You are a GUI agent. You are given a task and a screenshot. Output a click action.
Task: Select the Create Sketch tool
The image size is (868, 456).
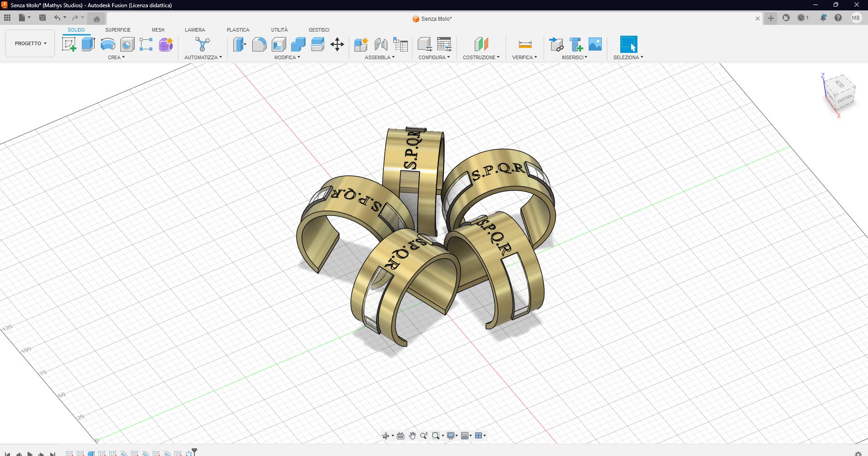(x=69, y=44)
